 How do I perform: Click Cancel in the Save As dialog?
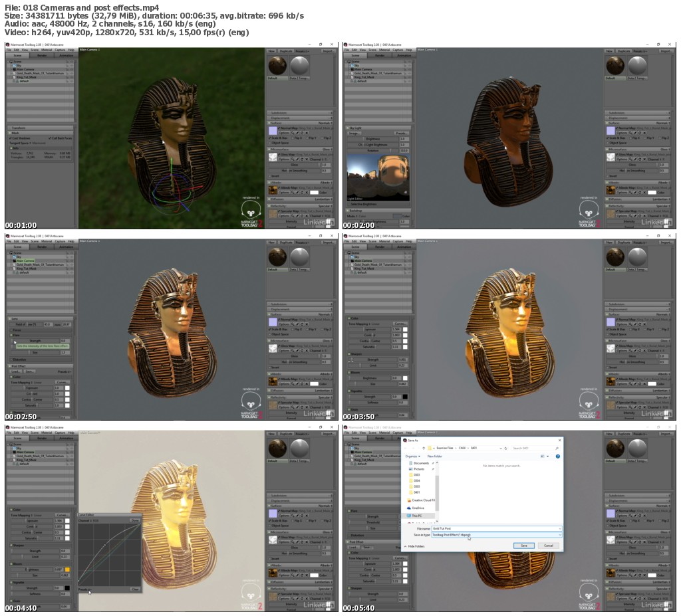pos(549,546)
